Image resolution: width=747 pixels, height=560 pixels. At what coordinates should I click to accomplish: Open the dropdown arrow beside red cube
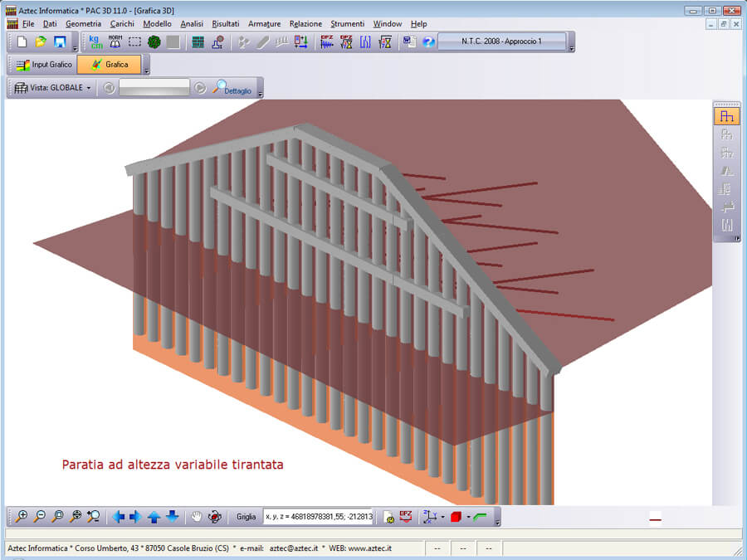pyautogui.click(x=468, y=516)
